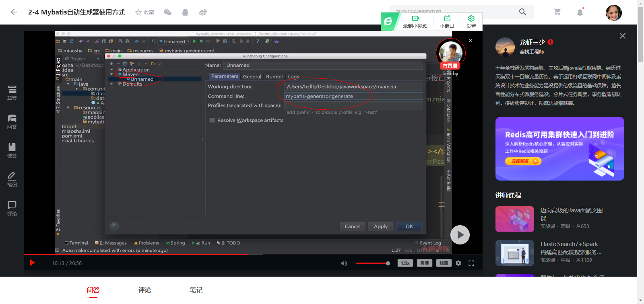Favorite the course via 收藏 star
The width and height of the screenshot is (644, 304).
[145, 12]
